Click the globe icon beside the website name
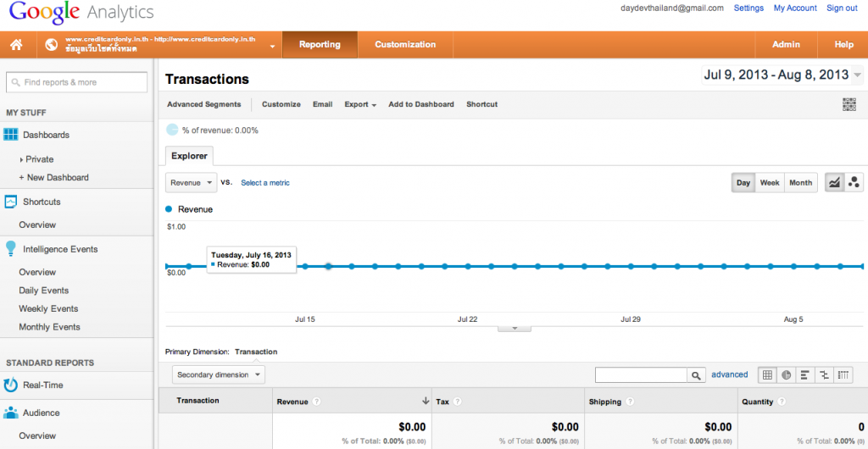The width and height of the screenshot is (868, 449). tap(52, 45)
